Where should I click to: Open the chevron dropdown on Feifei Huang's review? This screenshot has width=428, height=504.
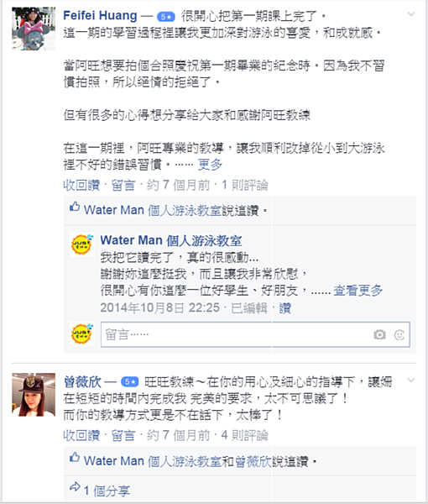click(411, 14)
